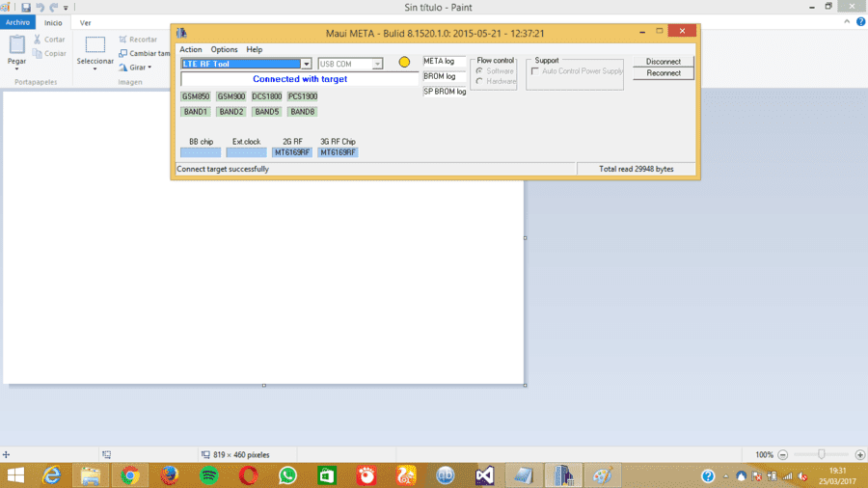Click the undo arrow in Paint toolbar
The image size is (868, 488).
click(40, 7)
